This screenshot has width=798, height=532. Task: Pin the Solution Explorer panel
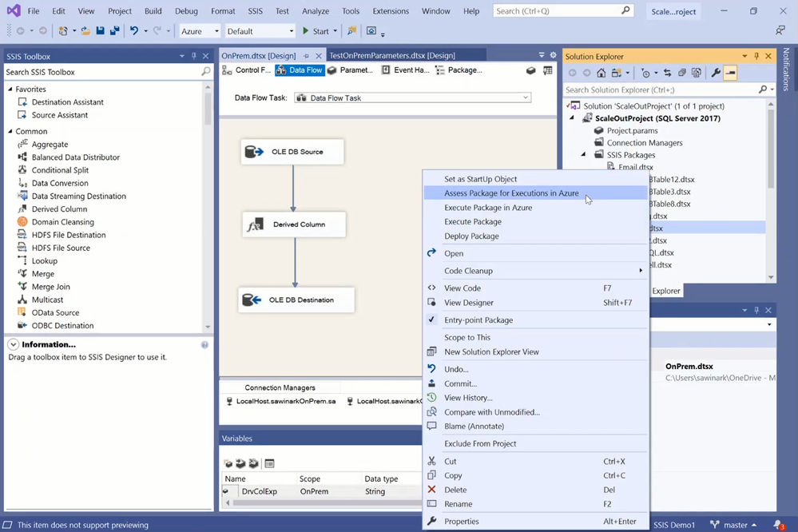756,56
